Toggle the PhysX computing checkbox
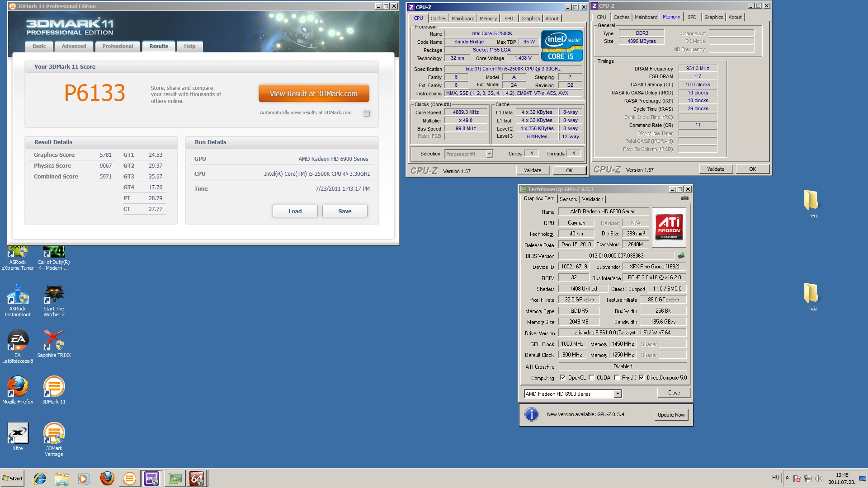868x488 pixels. tap(617, 378)
